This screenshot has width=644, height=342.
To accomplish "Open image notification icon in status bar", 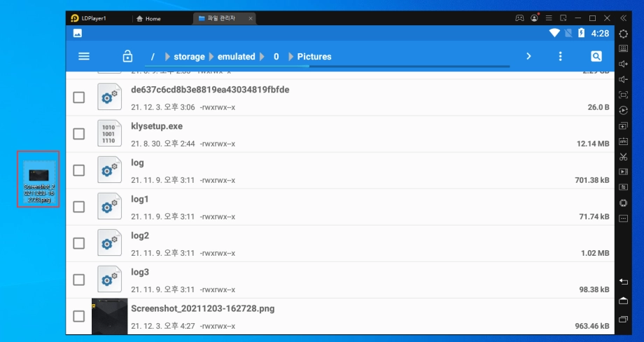I will pyautogui.click(x=78, y=34).
